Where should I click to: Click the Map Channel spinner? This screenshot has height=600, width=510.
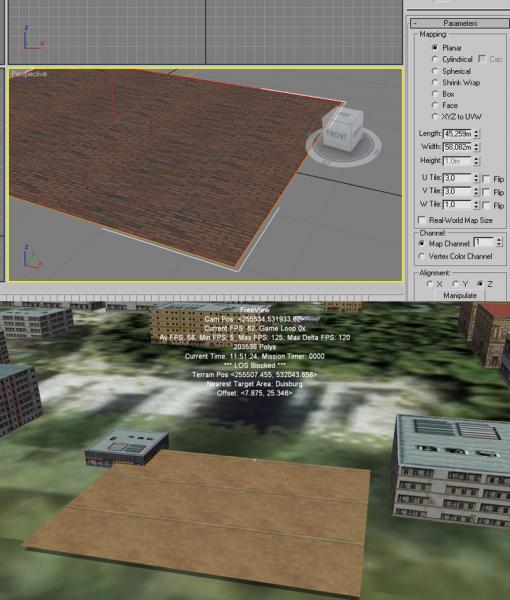(499, 242)
